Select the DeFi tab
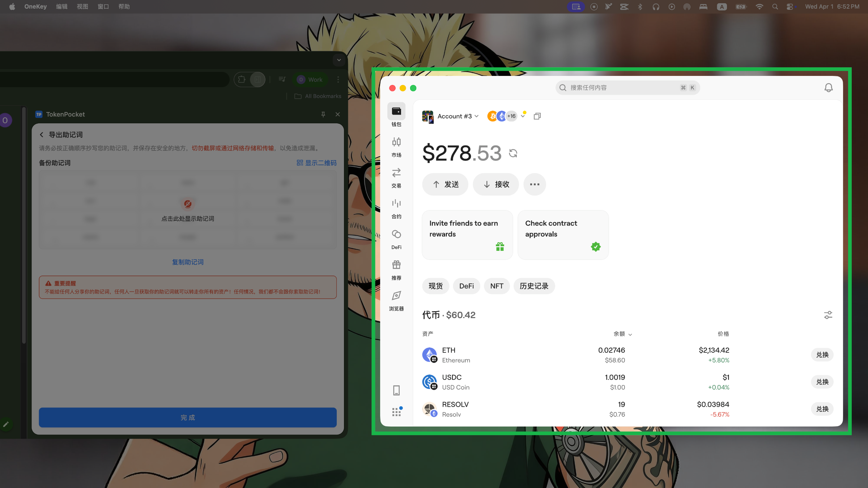This screenshot has width=868, height=488. tap(467, 286)
